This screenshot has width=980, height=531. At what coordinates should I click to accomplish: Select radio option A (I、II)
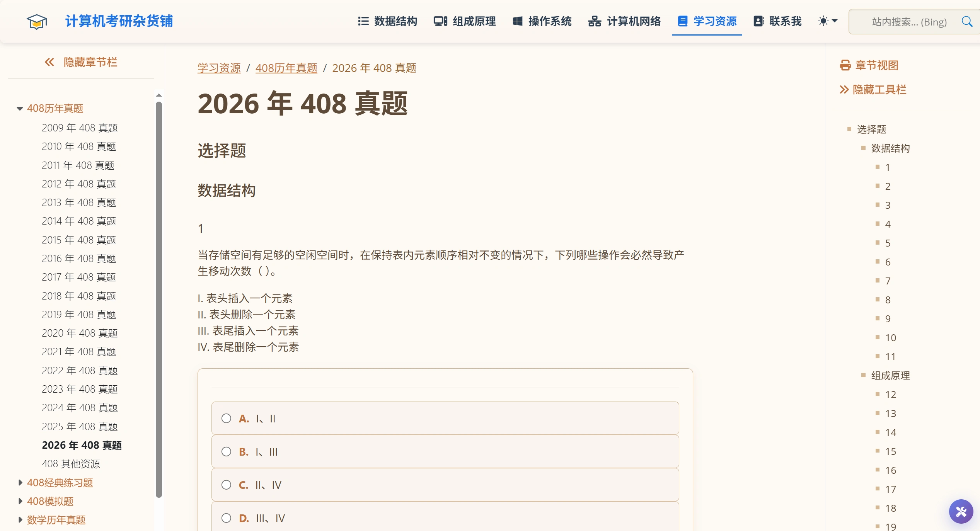[226, 418]
